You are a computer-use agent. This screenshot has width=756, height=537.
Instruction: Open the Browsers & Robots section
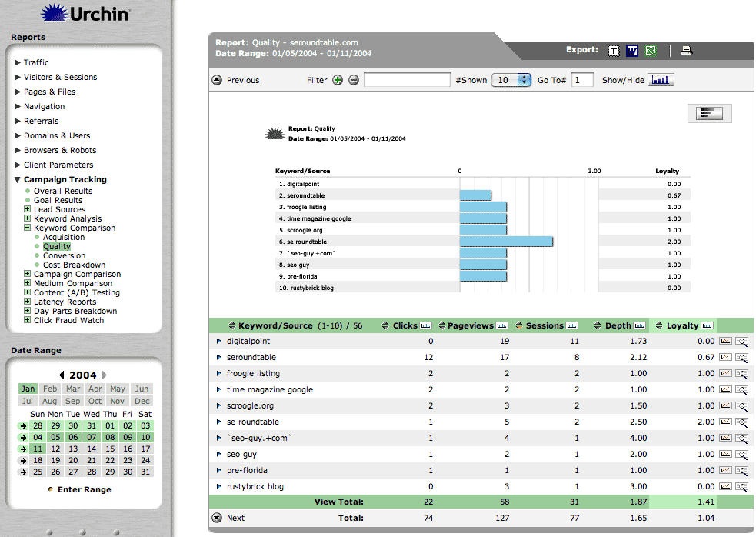[x=60, y=150]
